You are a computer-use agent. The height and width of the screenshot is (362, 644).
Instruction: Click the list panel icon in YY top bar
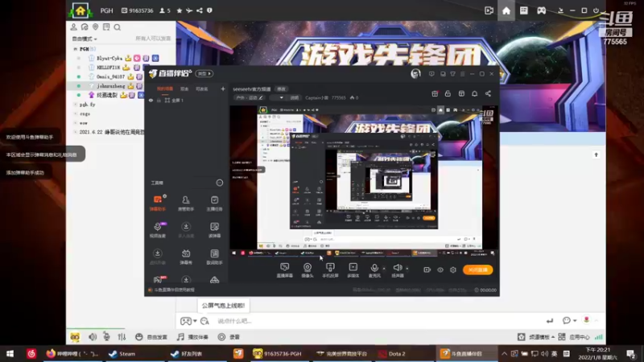click(524, 10)
